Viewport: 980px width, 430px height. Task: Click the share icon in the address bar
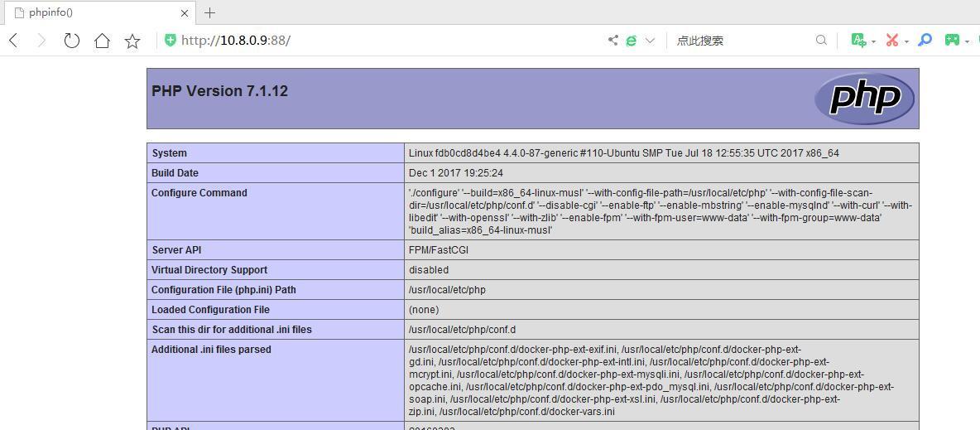pyautogui.click(x=613, y=40)
